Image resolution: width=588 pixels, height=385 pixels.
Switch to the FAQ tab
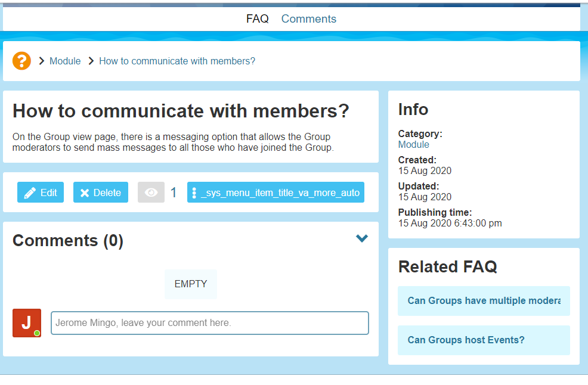(x=257, y=18)
